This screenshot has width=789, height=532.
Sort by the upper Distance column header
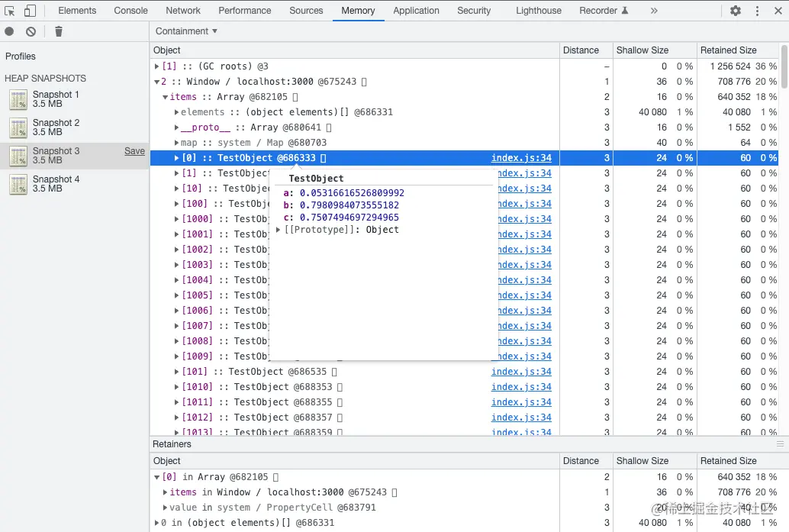(586, 50)
